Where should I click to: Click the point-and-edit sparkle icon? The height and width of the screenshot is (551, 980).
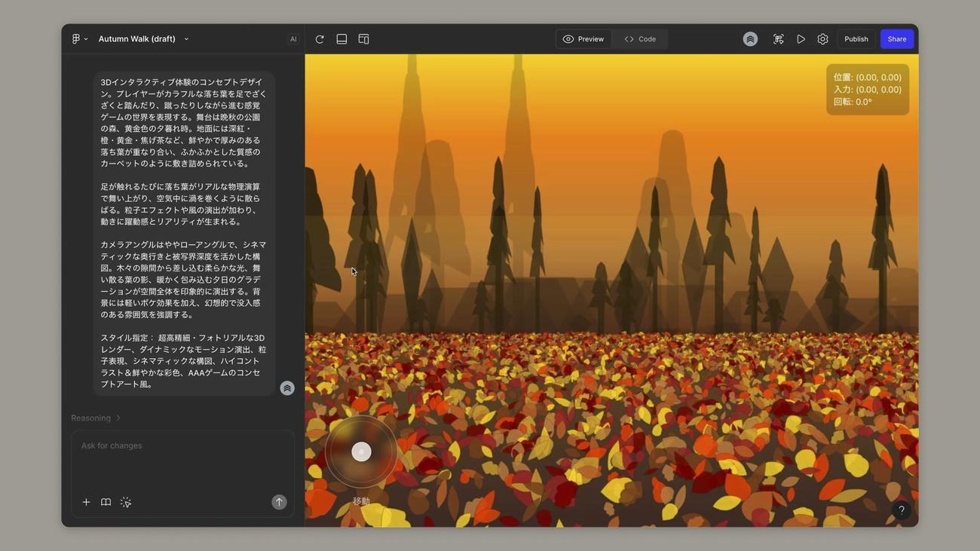tap(126, 502)
